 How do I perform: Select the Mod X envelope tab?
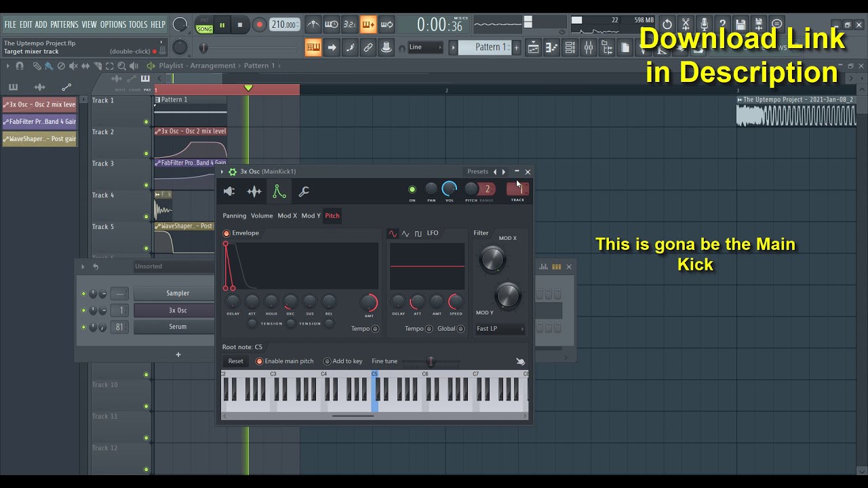pyautogui.click(x=287, y=216)
